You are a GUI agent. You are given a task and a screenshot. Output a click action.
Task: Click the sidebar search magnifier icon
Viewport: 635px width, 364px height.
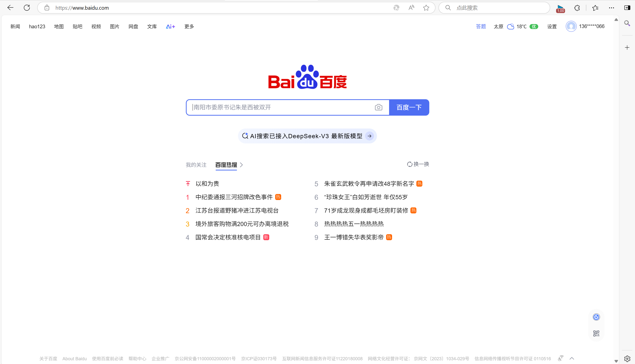pyautogui.click(x=627, y=23)
